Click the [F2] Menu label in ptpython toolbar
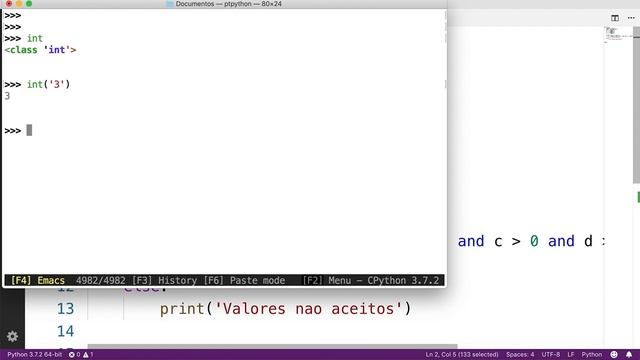Screen dimensions: 640x360 [x=326, y=280]
